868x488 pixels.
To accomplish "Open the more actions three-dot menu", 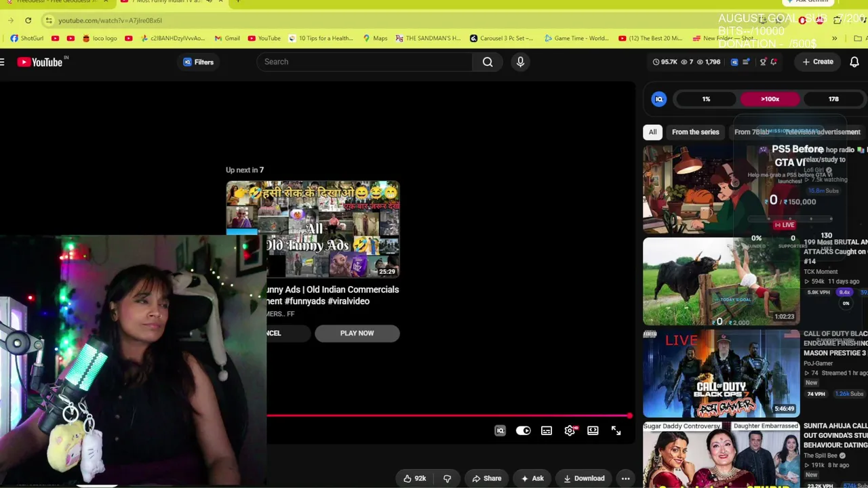I will [625, 479].
